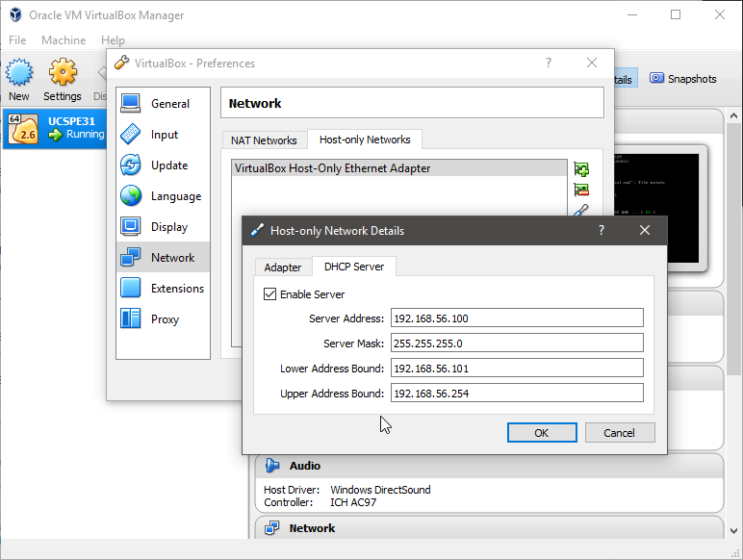The image size is (743, 560).
Task: Switch to NAT Networks tab
Action: click(x=264, y=140)
